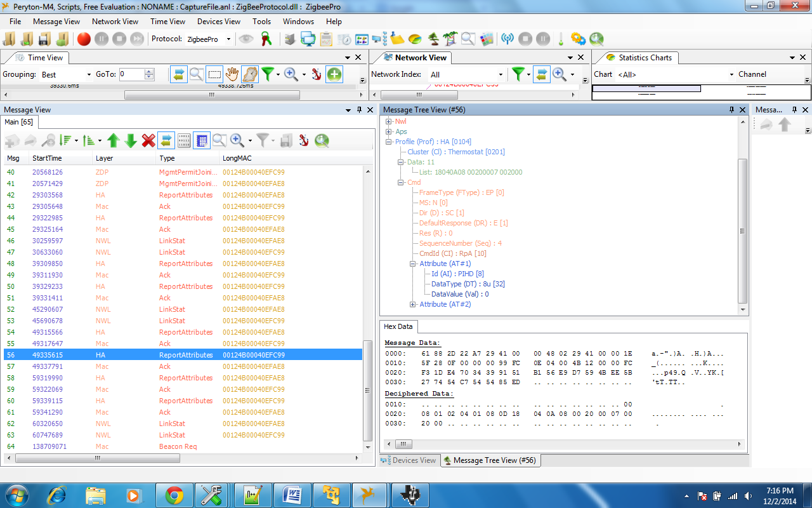Click the bonsai tree icon in main toolbar

tap(433, 39)
